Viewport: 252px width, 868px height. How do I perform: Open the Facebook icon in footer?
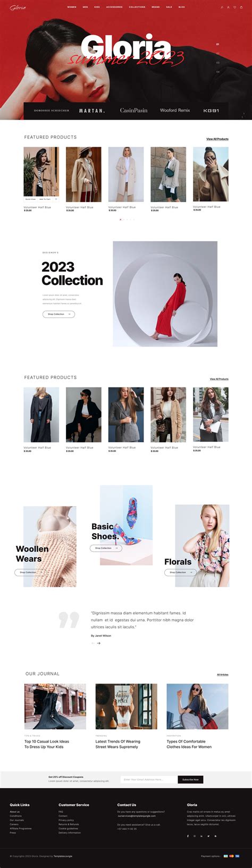(x=188, y=836)
